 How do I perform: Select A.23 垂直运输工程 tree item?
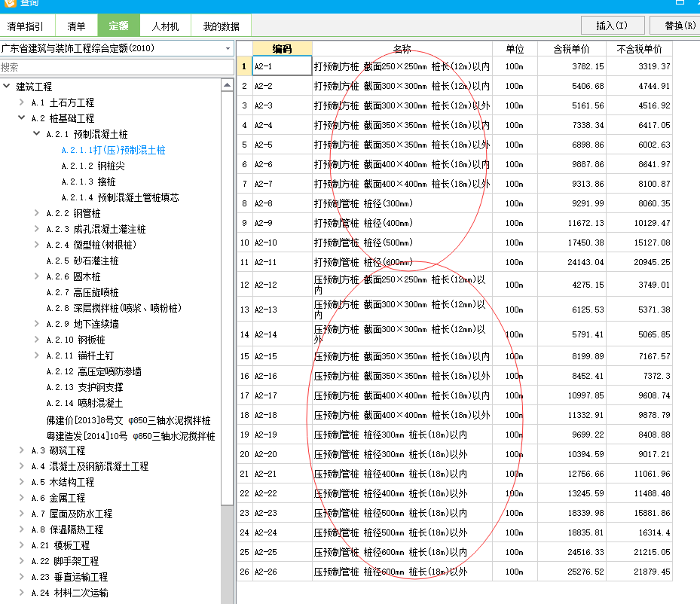coord(69,577)
